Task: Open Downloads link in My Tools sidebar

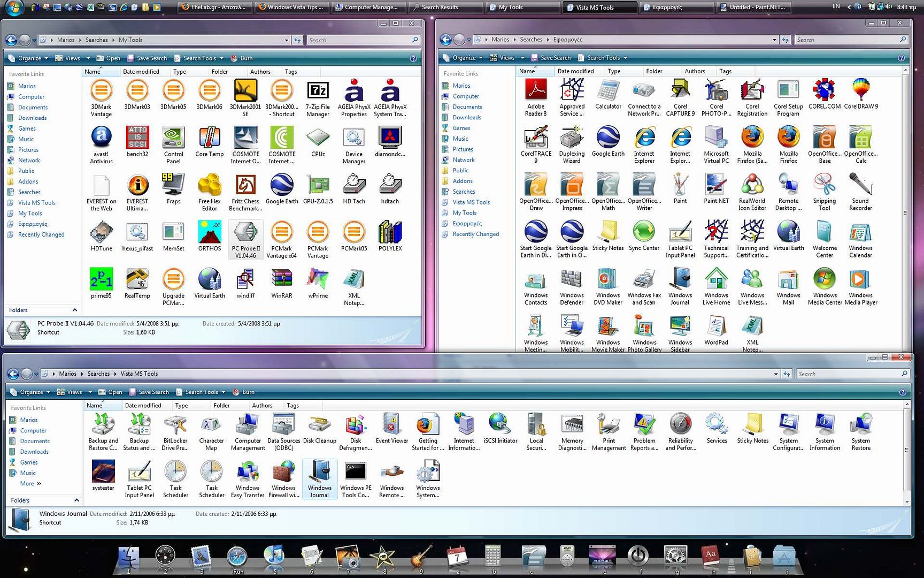Action: point(32,118)
